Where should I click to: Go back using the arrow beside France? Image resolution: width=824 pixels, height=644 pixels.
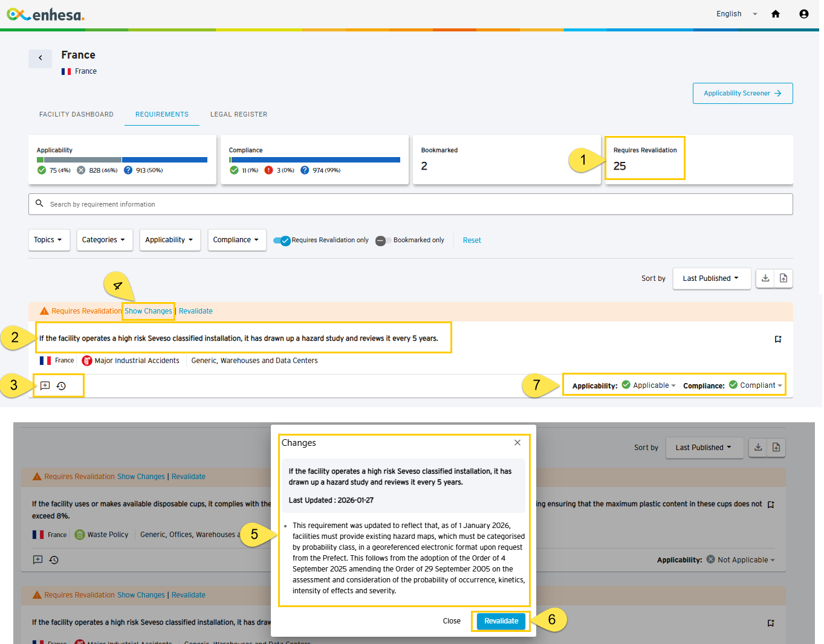coord(41,58)
